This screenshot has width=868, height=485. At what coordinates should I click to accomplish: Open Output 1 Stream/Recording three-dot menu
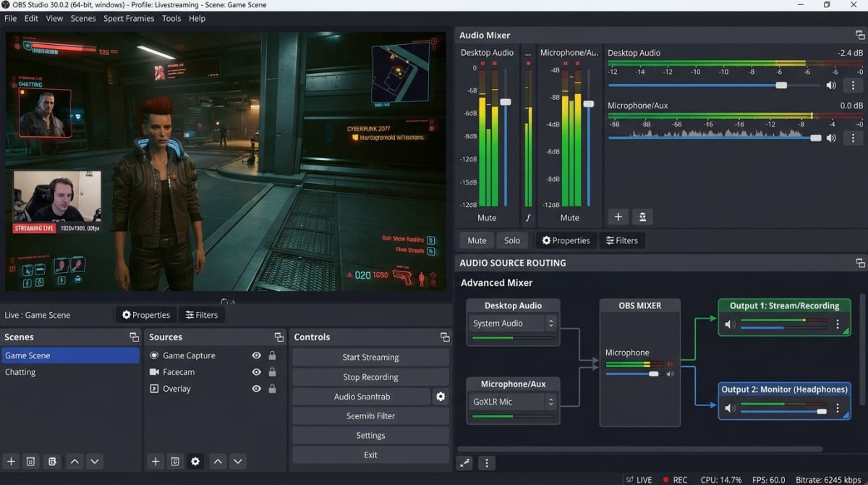tap(838, 324)
